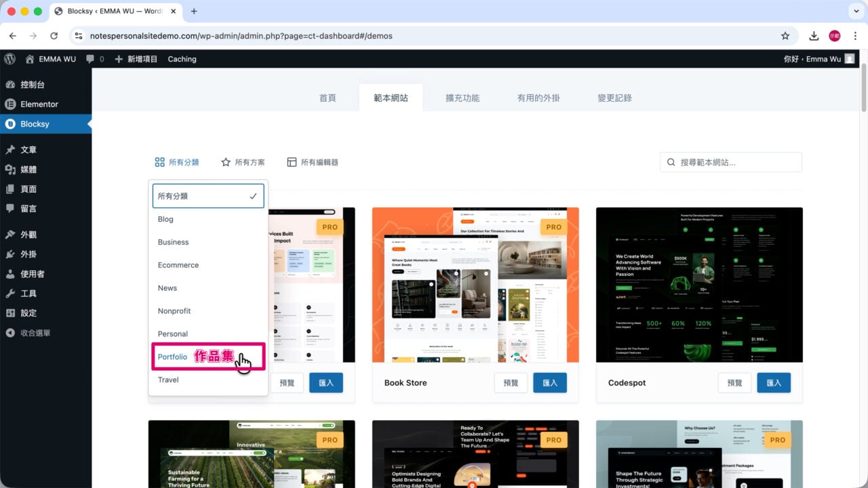This screenshot has width=868, height=488.
Task: Click the page vertical scrollbar
Action: [864, 88]
